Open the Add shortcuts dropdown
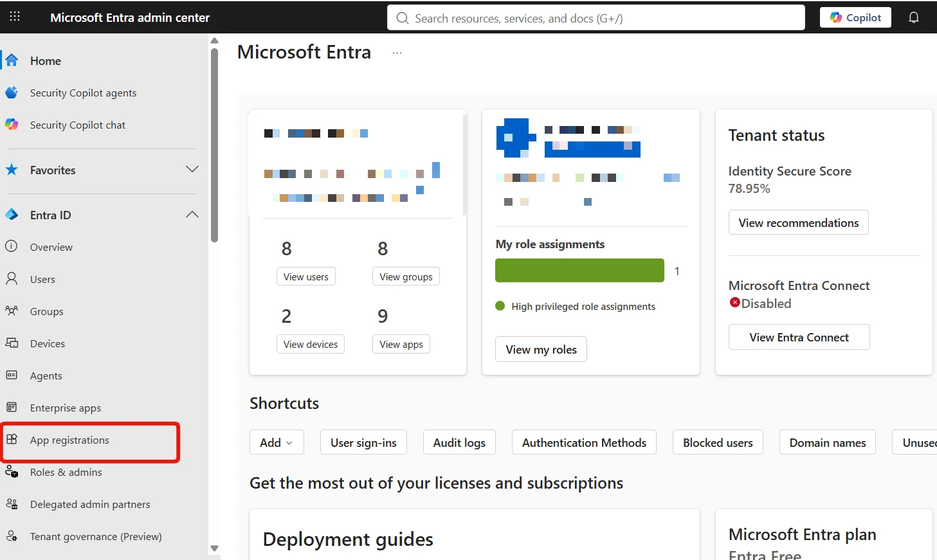 point(277,442)
